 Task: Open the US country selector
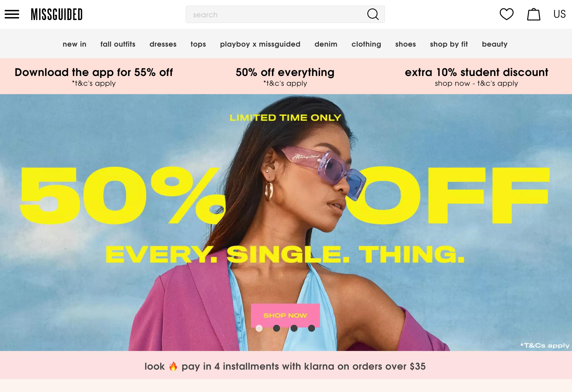559,14
